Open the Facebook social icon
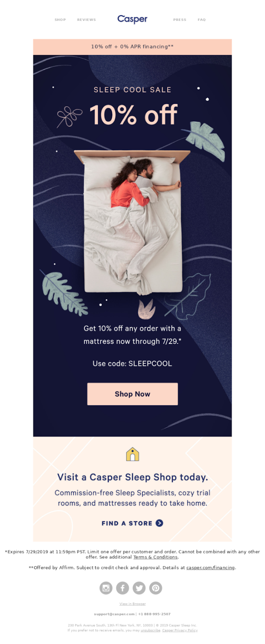265x644 pixels. tap(122, 588)
